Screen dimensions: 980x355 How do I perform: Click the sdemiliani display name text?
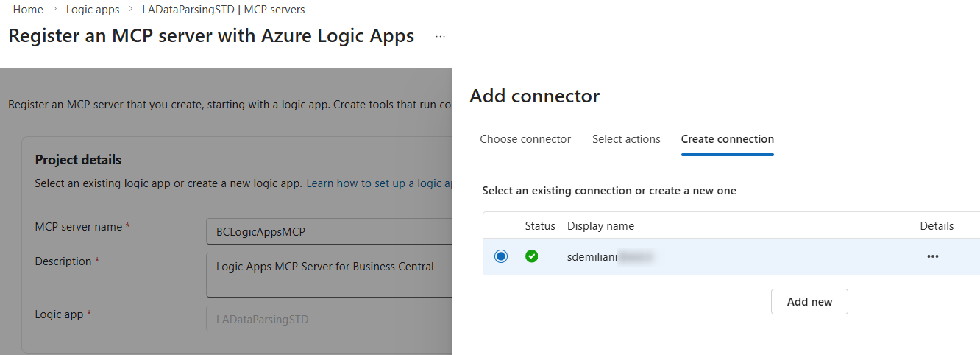[592, 256]
